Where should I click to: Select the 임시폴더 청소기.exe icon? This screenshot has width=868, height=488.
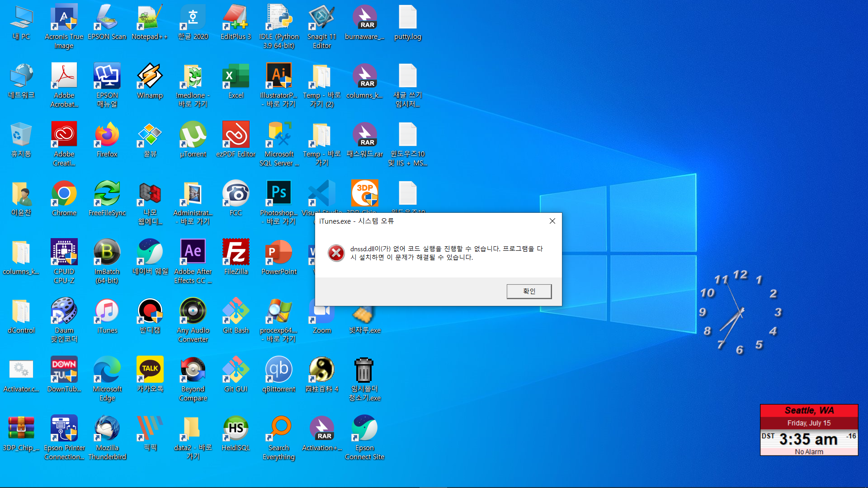point(364,380)
